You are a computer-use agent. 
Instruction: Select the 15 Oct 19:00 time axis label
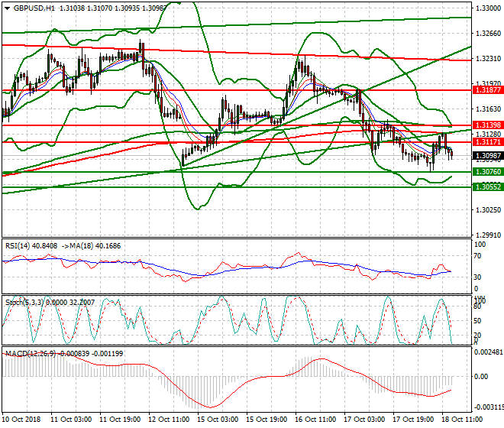(x=267, y=420)
